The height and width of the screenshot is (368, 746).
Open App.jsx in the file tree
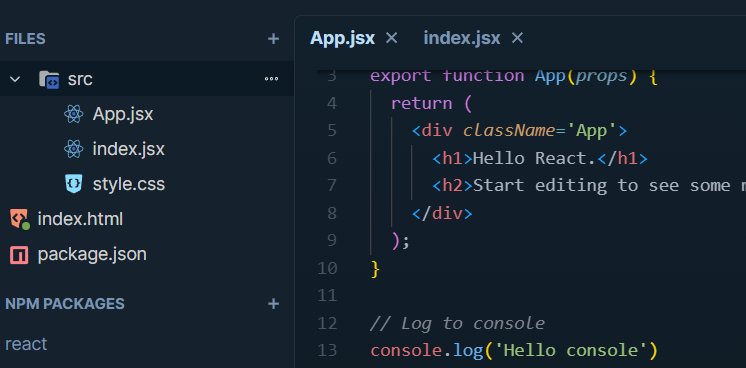coord(123,114)
